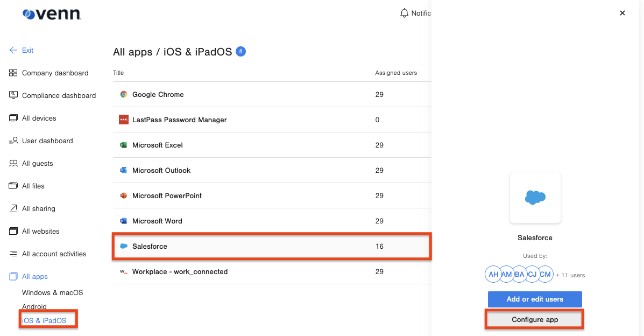Viewport: 644px width, 336px height.
Task: Open Compliance dashboard from the sidebar icon
Action: [13, 95]
